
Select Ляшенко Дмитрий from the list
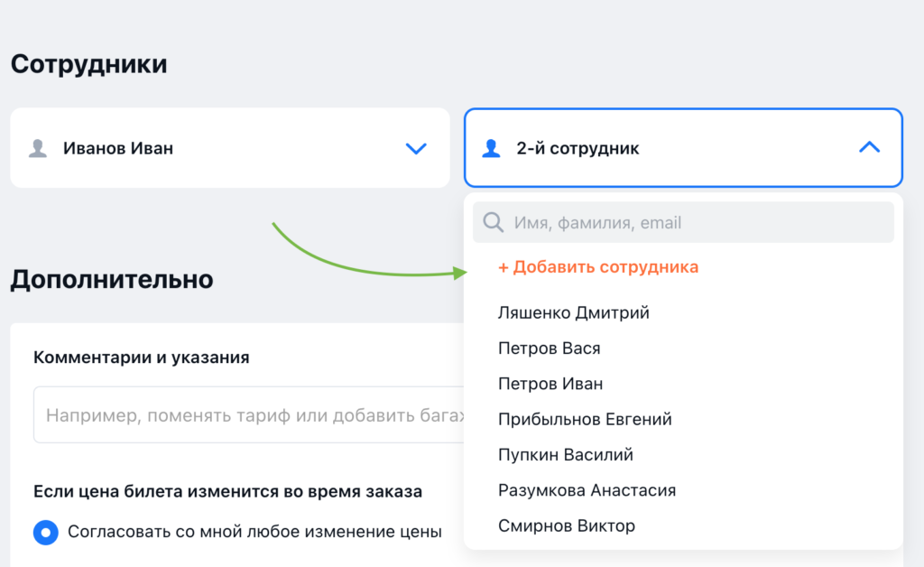click(x=573, y=312)
